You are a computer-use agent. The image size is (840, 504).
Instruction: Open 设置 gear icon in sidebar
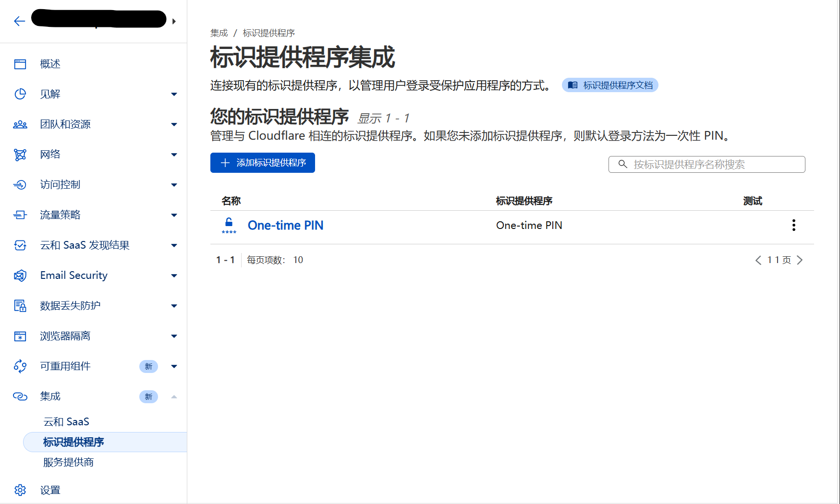click(x=20, y=490)
